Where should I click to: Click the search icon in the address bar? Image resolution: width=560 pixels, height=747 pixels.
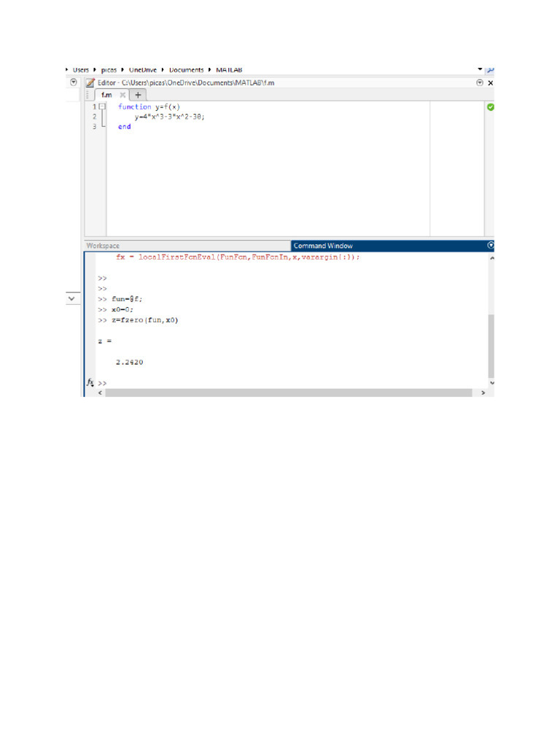coord(491,70)
